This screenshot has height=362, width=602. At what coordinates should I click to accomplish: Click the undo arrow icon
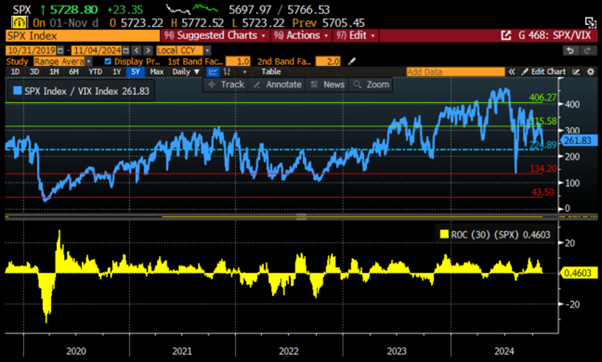[570, 50]
